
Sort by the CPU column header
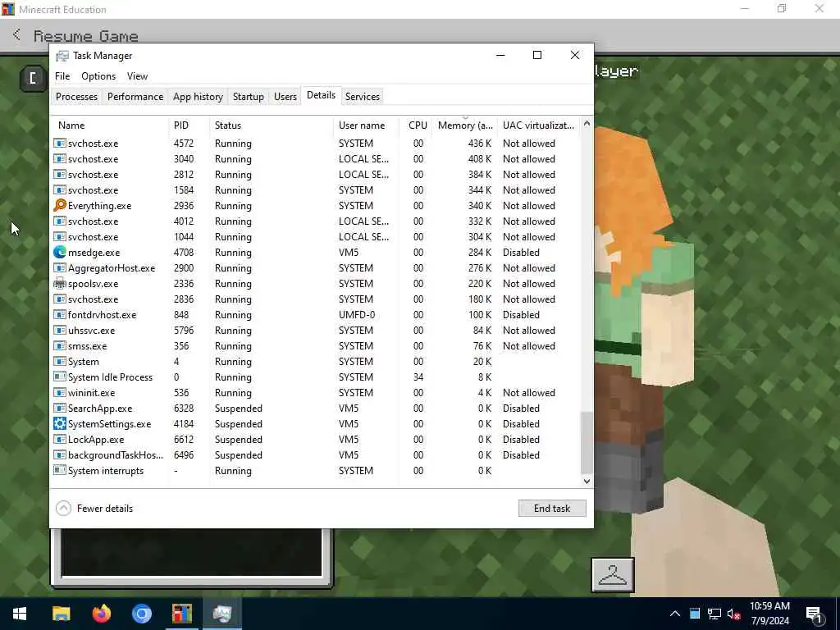pos(416,126)
